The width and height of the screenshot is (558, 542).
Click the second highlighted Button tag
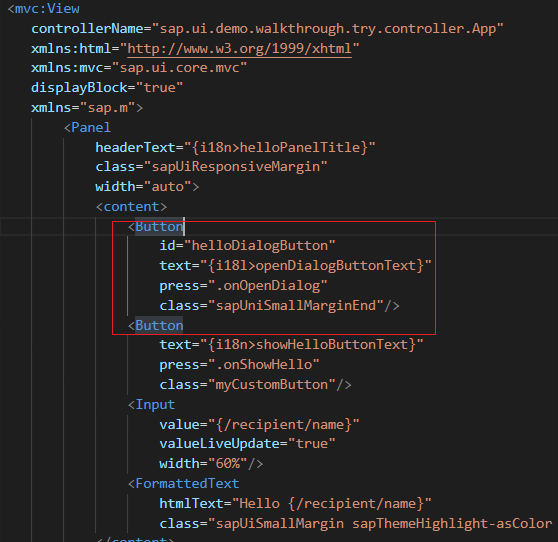pos(159,325)
